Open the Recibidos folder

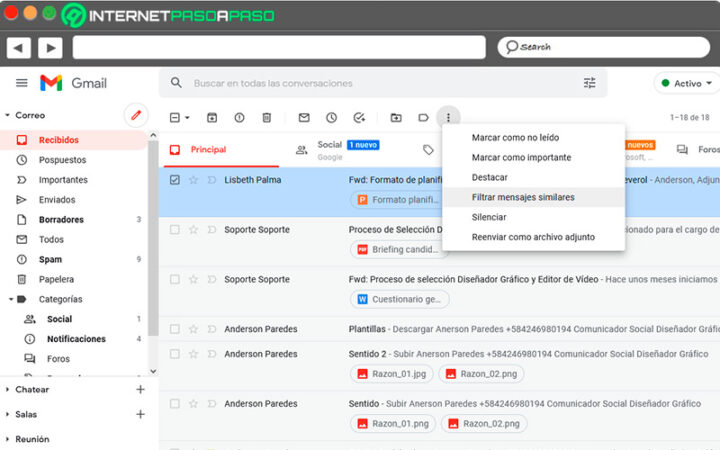[x=73, y=140]
